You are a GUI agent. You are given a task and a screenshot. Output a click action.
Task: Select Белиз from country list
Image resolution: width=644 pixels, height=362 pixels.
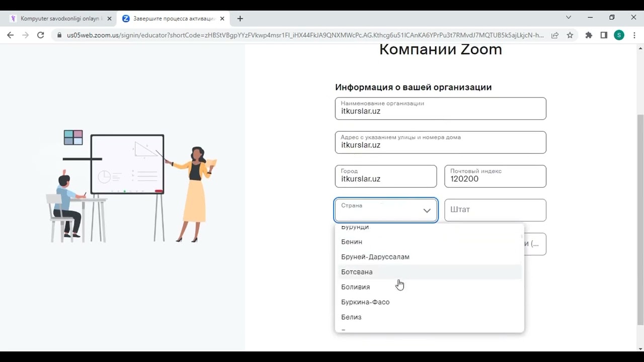coord(429,317)
